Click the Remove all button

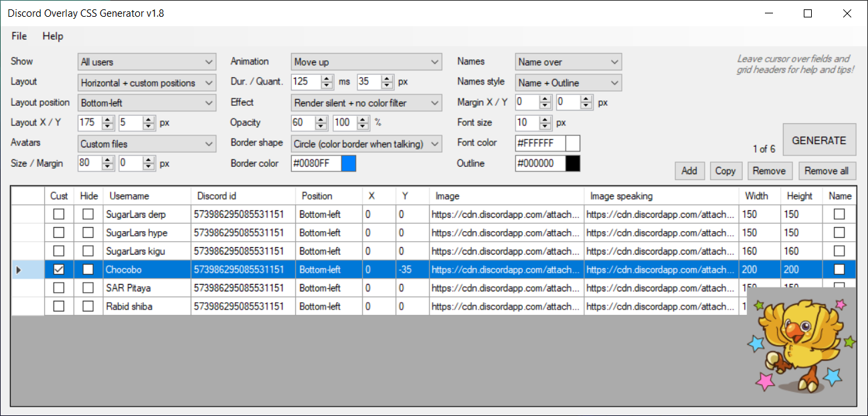(x=827, y=171)
